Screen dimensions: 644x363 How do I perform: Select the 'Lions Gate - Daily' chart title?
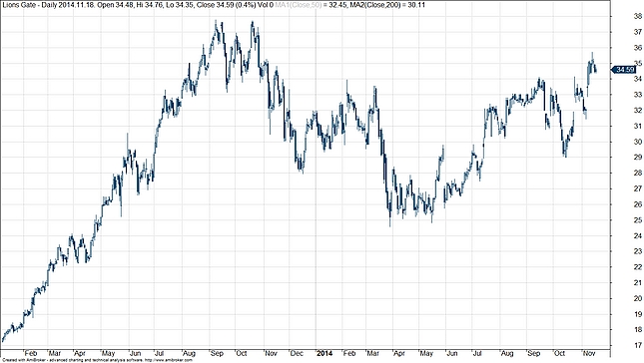tap(31, 5)
